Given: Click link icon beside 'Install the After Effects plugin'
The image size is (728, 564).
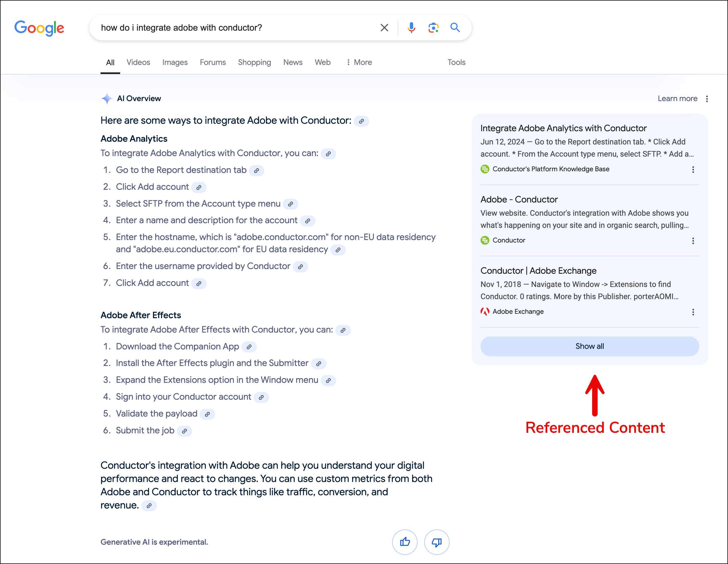Looking at the screenshot, I should tap(318, 364).
